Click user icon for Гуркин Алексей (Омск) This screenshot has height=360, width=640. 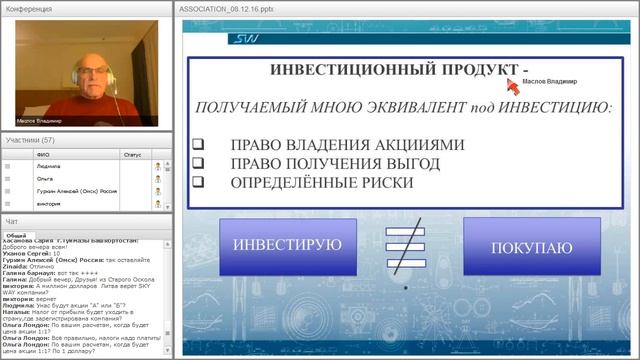[158, 191]
